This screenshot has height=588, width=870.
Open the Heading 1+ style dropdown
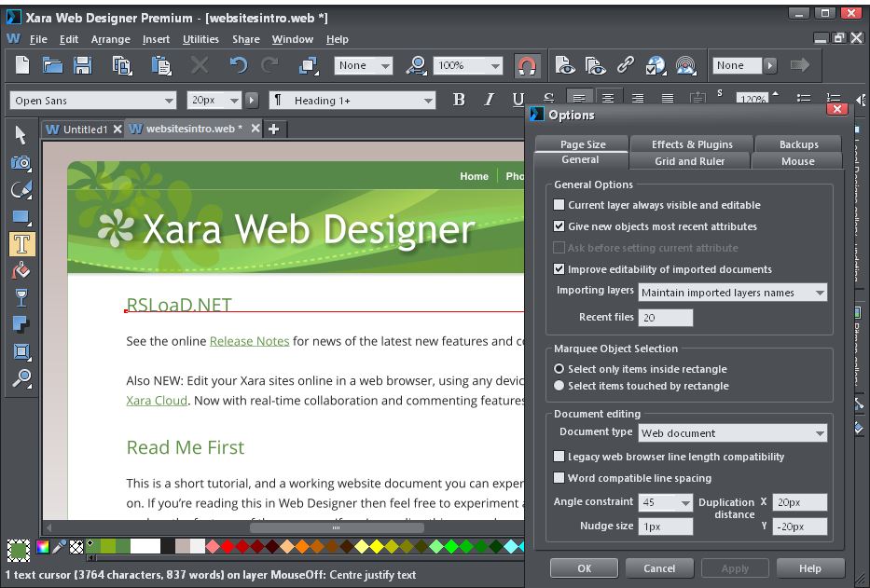click(x=352, y=101)
